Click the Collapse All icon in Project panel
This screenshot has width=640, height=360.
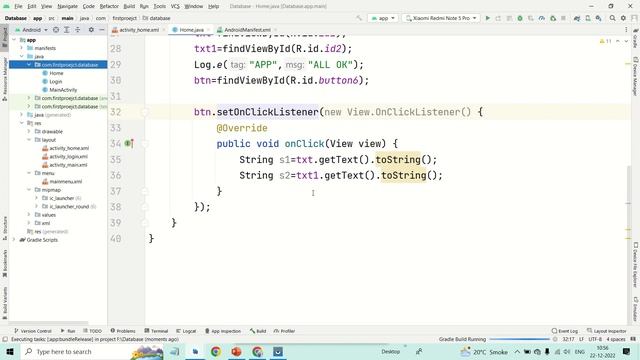click(x=78, y=30)
